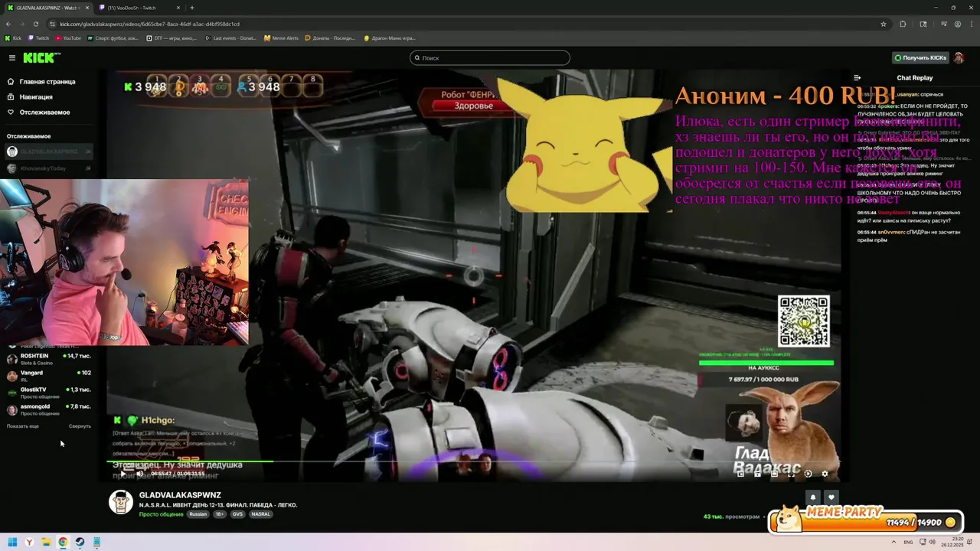
Task: Select GLADVALAKASPWNZ in followed channels list
Action: pos(47,152)
